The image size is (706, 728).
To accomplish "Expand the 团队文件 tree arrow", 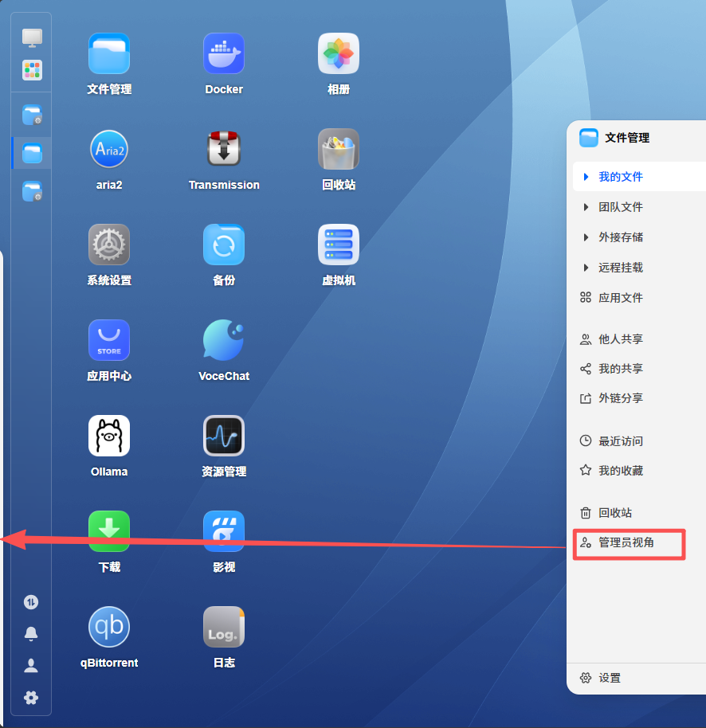I will 586,207.
